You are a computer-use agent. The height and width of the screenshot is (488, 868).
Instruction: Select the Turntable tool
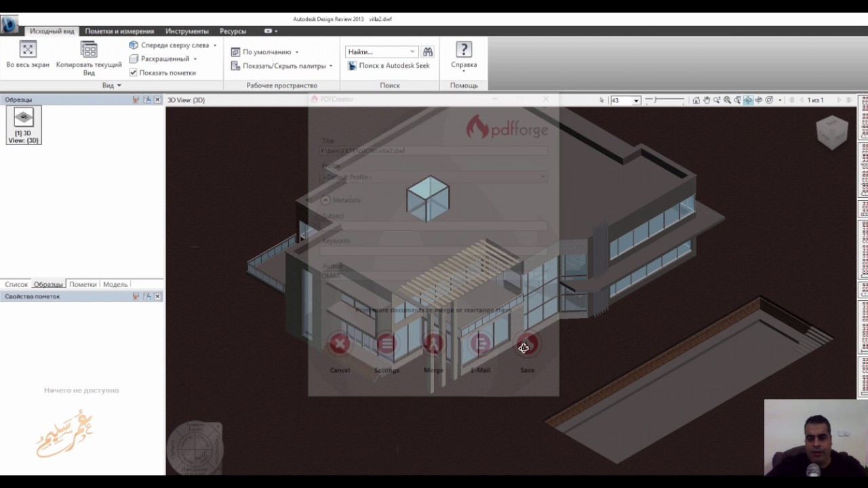click(759, 100)
